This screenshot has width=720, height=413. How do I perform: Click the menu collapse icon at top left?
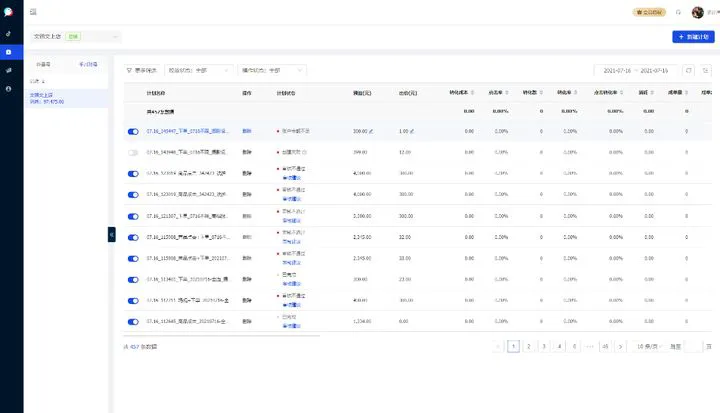click(x=34, y=12)
